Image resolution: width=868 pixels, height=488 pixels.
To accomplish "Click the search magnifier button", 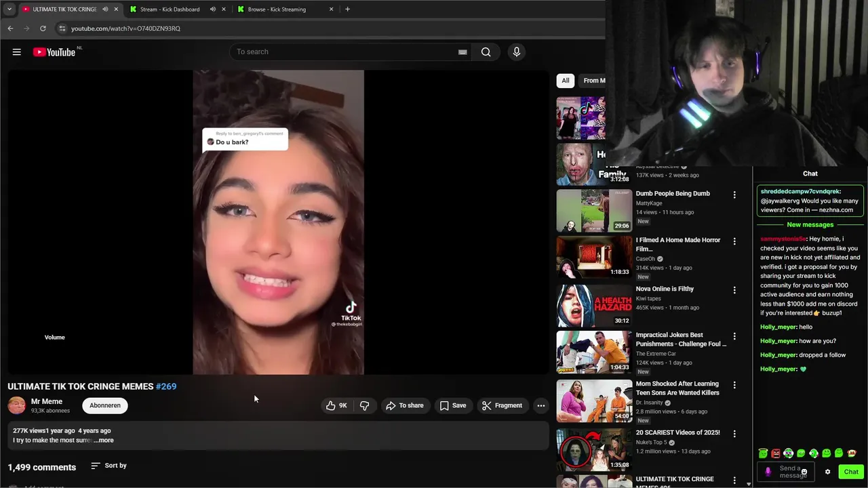I will [x=486, y=52].
